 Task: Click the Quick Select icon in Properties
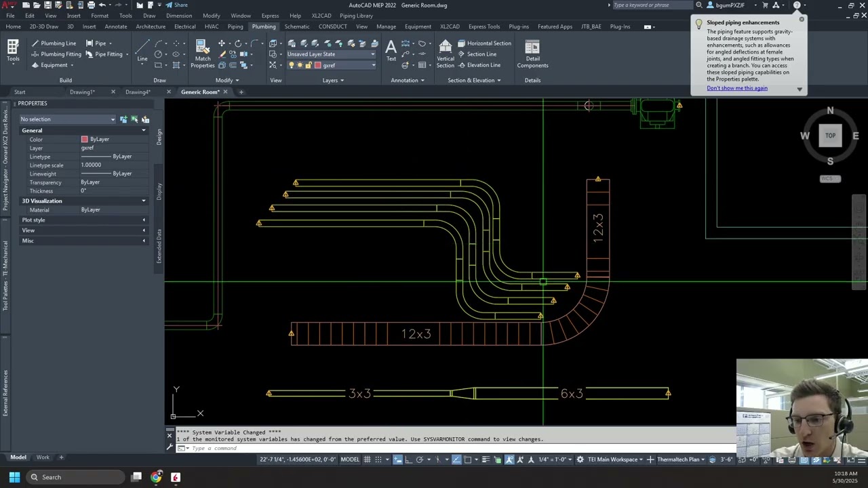[145, 119]
